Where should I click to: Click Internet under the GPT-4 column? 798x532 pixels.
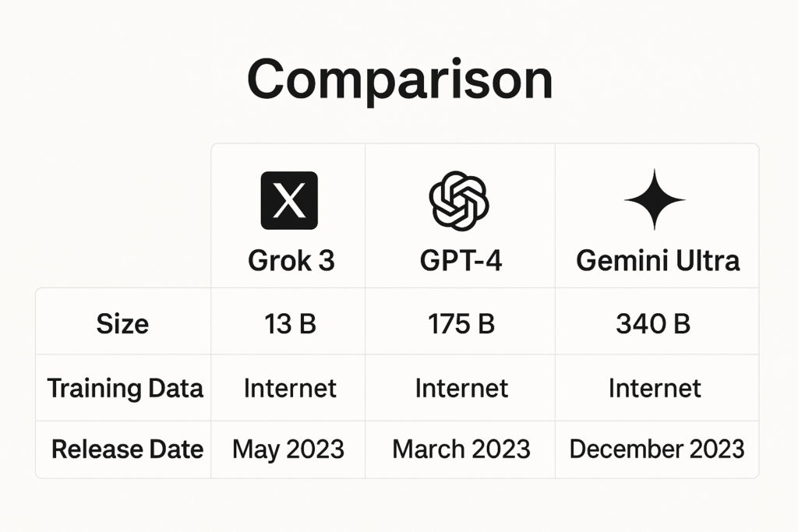tap(461, 388)
